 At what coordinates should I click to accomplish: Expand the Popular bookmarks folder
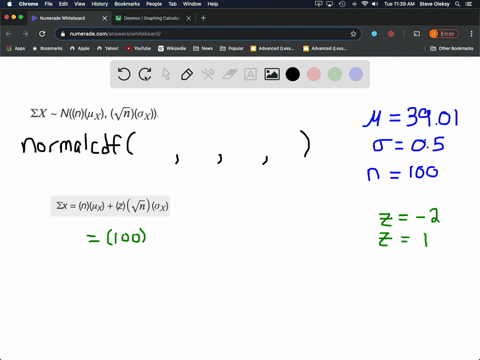[x=232, y=48]
